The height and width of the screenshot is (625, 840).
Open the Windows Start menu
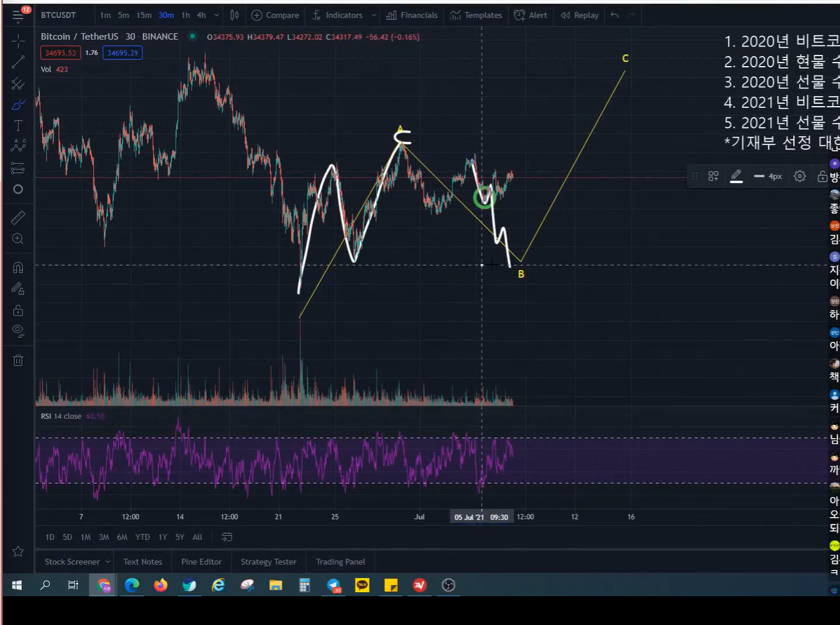click(17, 586)
